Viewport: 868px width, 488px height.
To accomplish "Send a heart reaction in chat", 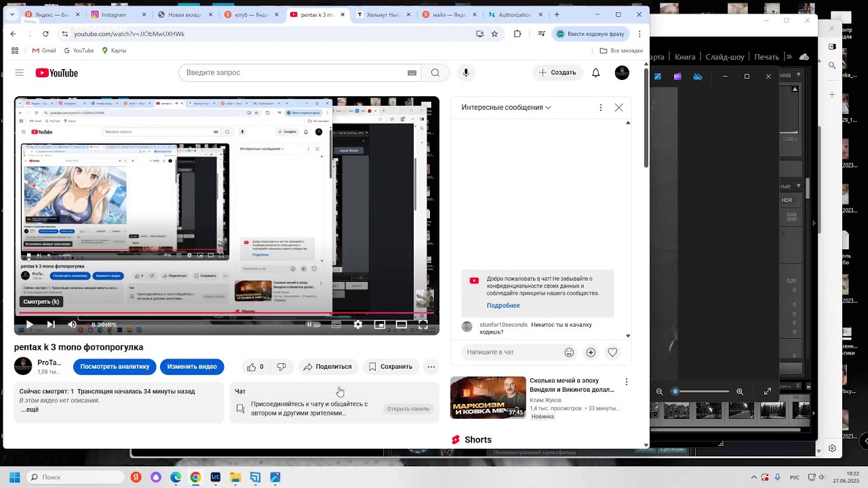I will (612, 352).
